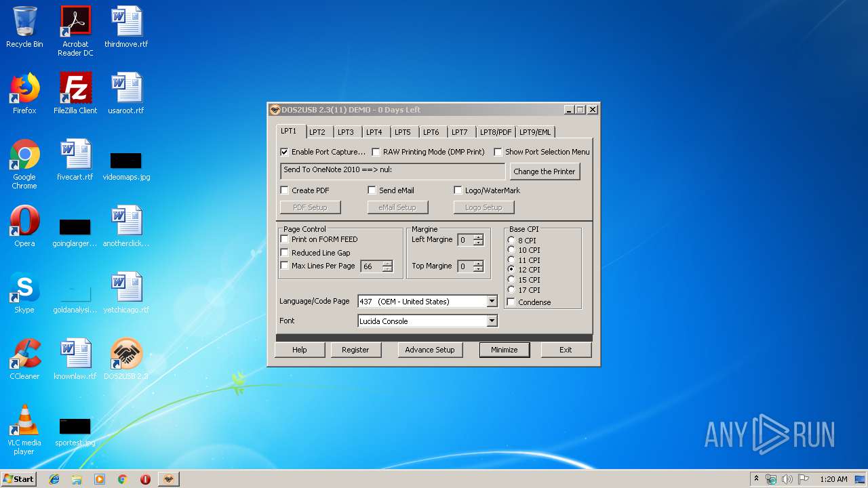Open the LPT7 tab
868x488 pixels.
460,132
